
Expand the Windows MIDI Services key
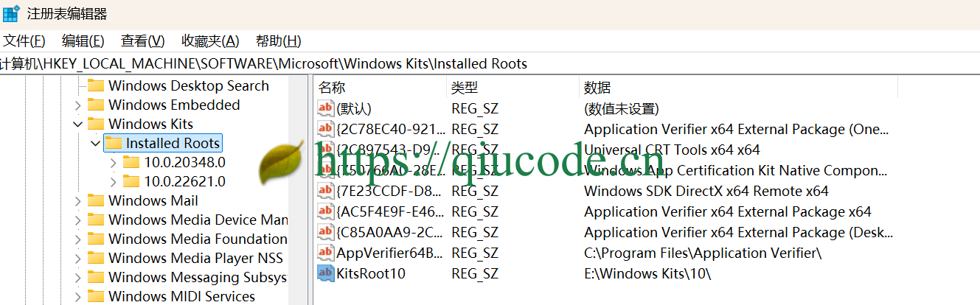coord(77,297)
